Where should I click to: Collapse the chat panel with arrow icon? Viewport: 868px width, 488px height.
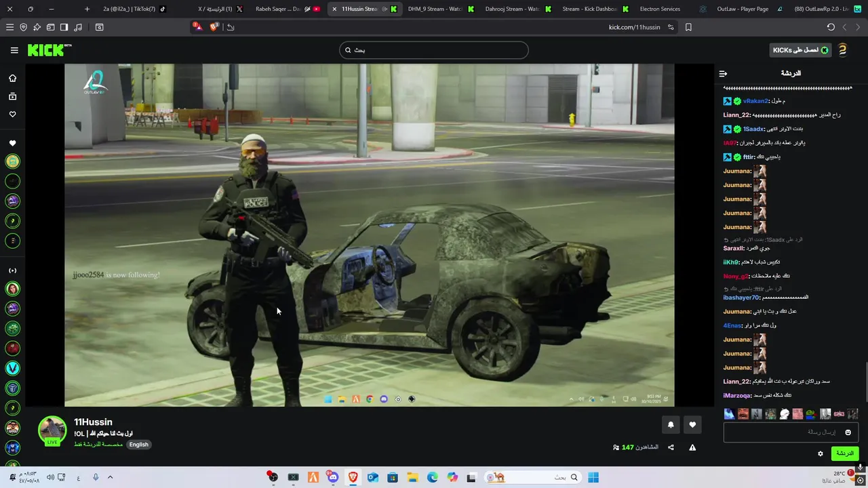pos(723,73)
